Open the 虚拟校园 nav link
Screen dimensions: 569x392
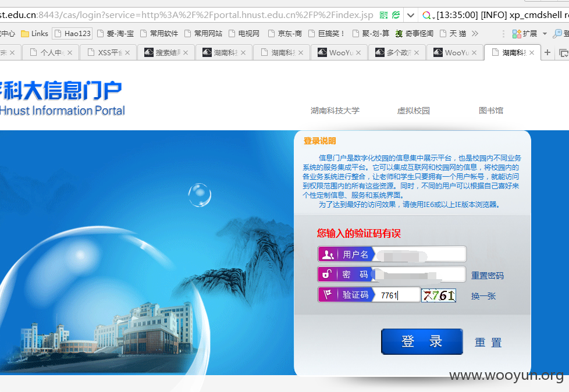pyautogui.click(x=413, y=111)
